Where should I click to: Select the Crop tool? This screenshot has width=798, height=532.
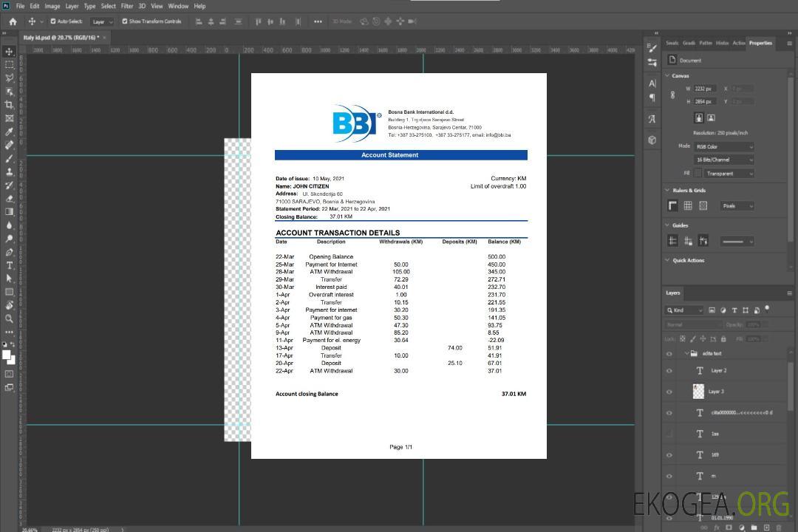point(9,105)
